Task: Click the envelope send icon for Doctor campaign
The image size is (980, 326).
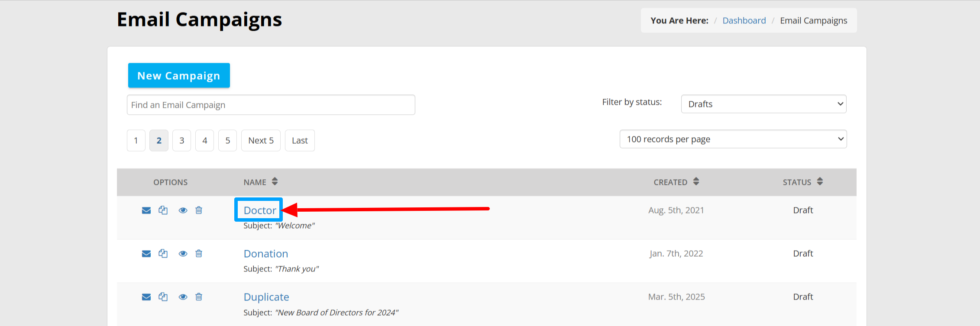Action: 146,210
